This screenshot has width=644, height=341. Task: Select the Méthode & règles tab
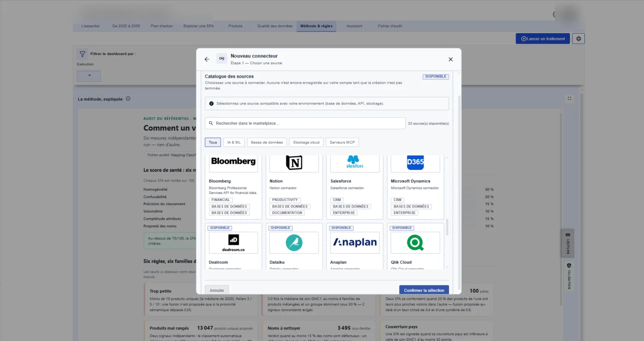(316, 26)
